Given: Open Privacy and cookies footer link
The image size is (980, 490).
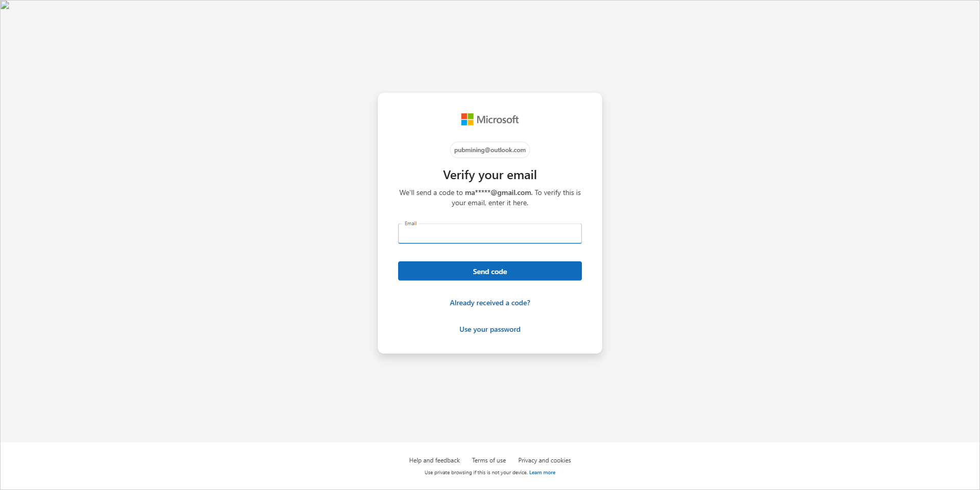Looking at the screenshot, I should point(544,460).
